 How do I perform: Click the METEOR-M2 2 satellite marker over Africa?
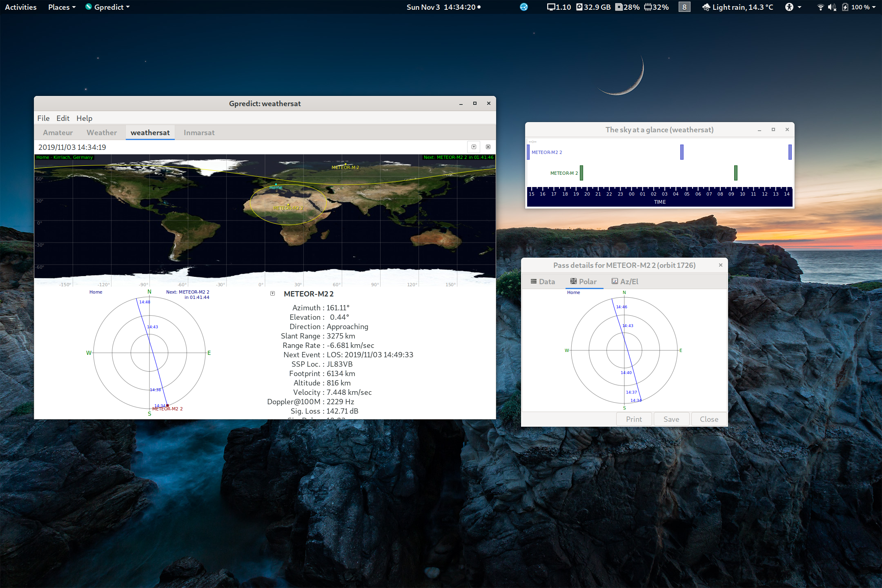[289, 205]
